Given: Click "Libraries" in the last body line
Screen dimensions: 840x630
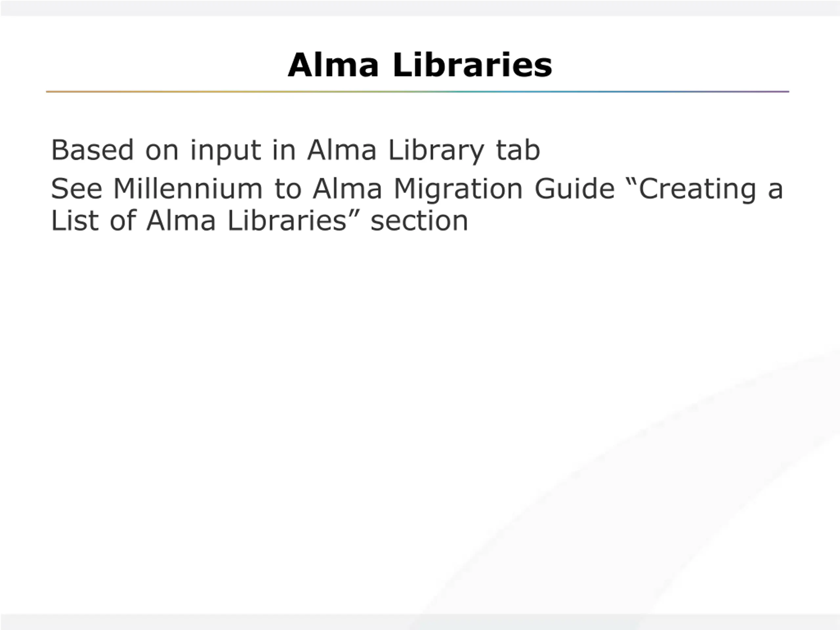Looking at the screenshot, I should tap(287, 220).
